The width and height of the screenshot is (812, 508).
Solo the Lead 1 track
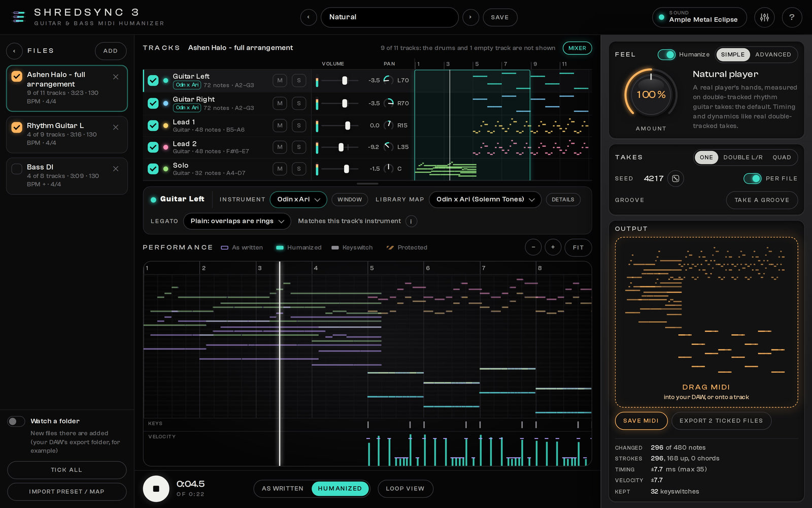pyautogui.click(x=299, y=125)
